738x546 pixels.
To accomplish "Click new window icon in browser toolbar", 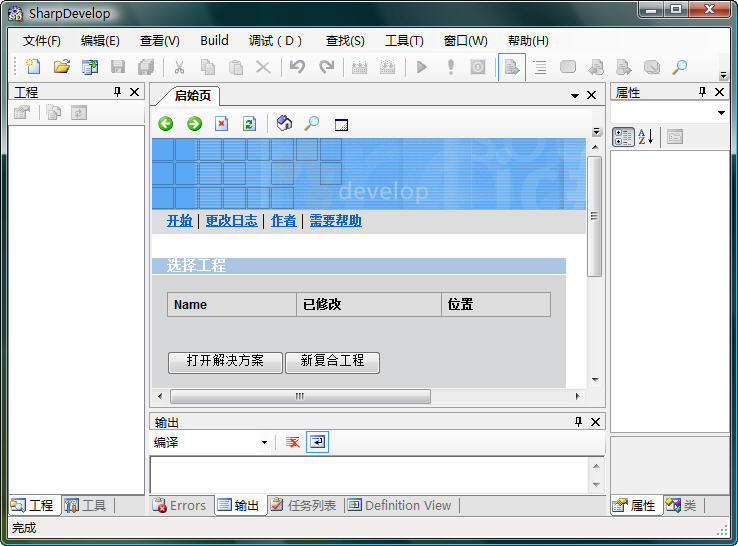I will tap(341, 125).
